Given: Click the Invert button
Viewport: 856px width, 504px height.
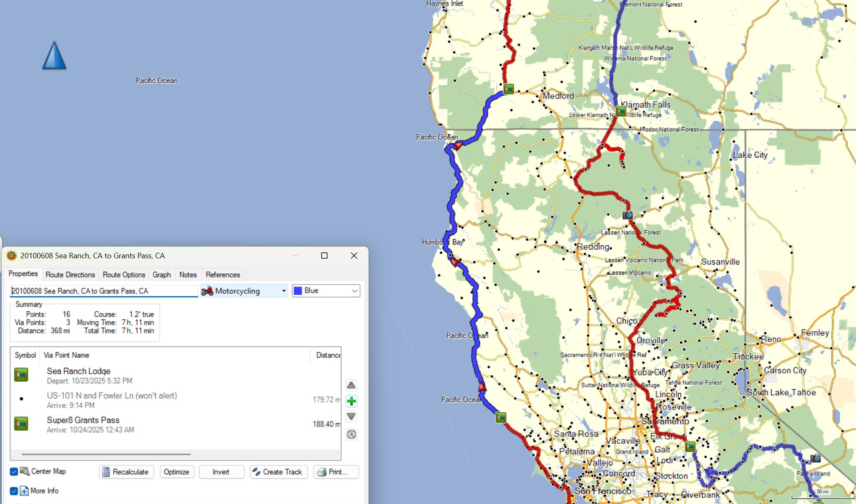Looking at the screenshot, I should pos(221,472).
